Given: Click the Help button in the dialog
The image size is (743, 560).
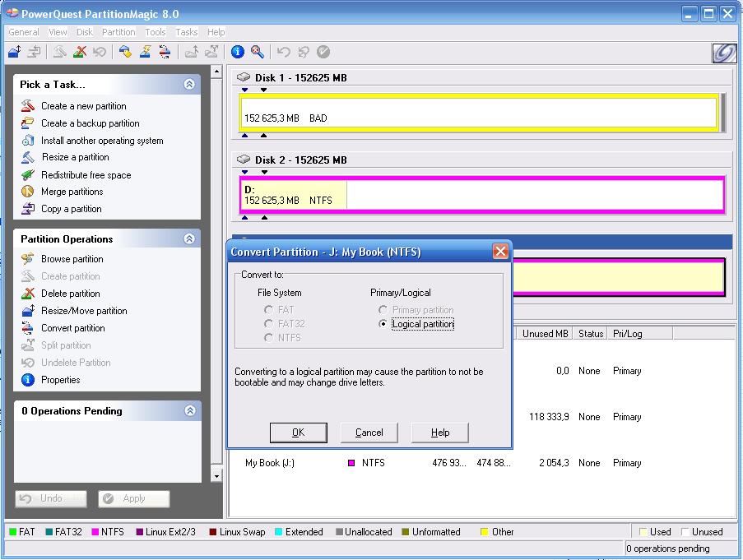Looking at the screenshot, I should [x=440, y=433].
